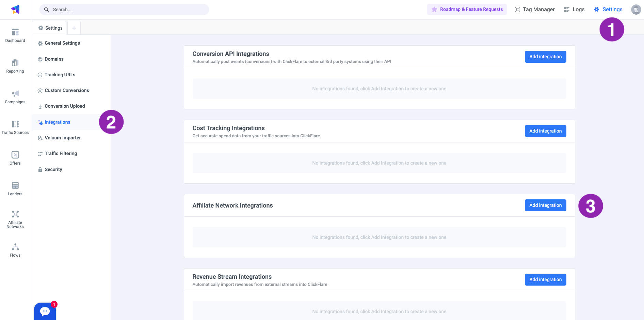Open General Settings menu item
644x320 pixels.
tap(72, 43)
